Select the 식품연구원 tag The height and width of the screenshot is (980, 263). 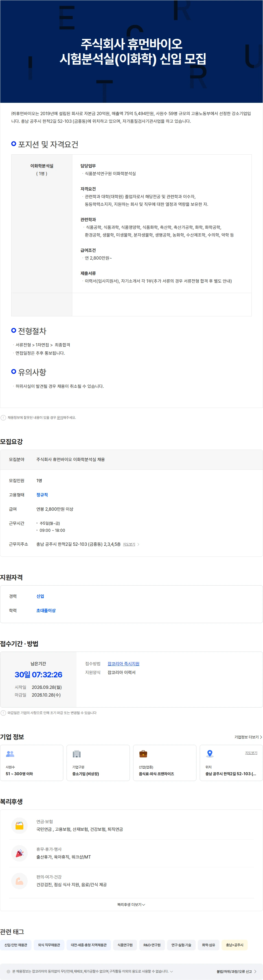click(125, 945)
